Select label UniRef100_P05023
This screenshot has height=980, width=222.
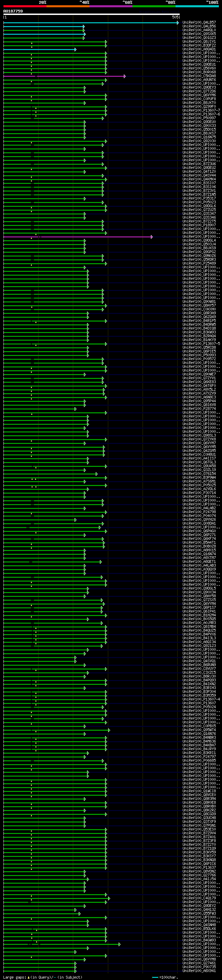click(x=199, y=202)
